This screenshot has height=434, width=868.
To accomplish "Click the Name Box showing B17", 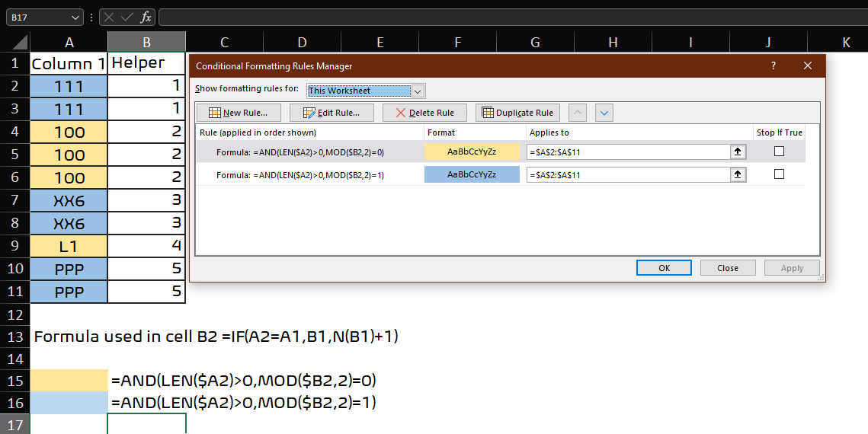I will tap(37, 18).
